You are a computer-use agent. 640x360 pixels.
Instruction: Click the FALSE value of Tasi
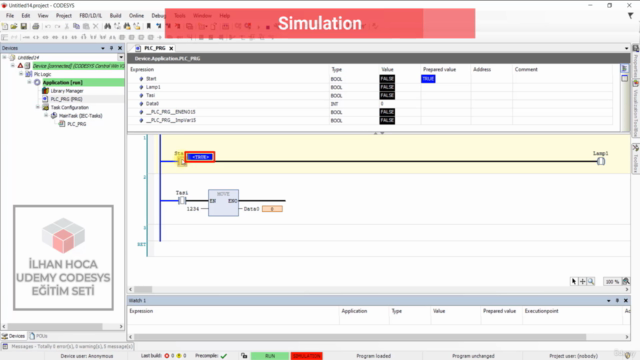click(387, 96)
